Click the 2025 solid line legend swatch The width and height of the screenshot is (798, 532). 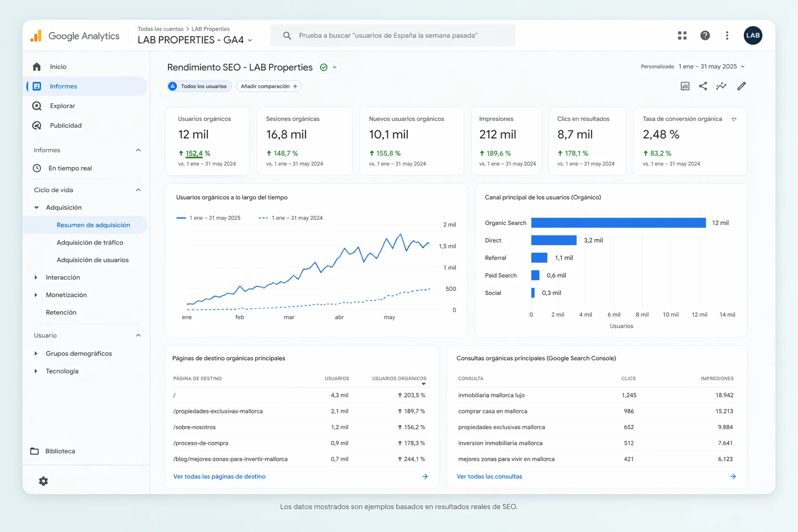tap(181, 218)
